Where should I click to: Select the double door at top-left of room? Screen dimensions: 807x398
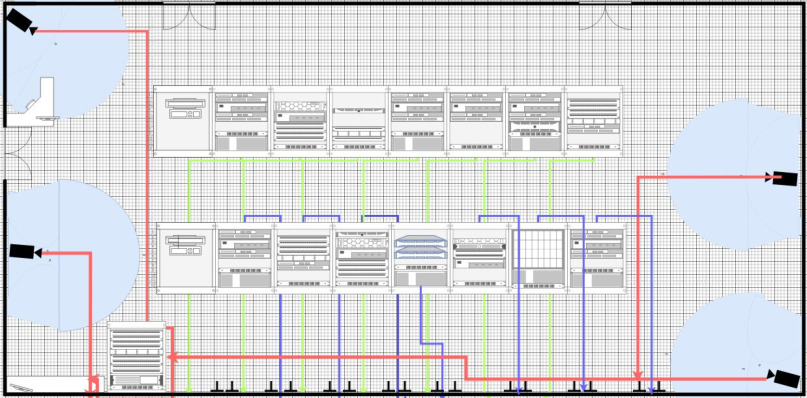point(189,16)
